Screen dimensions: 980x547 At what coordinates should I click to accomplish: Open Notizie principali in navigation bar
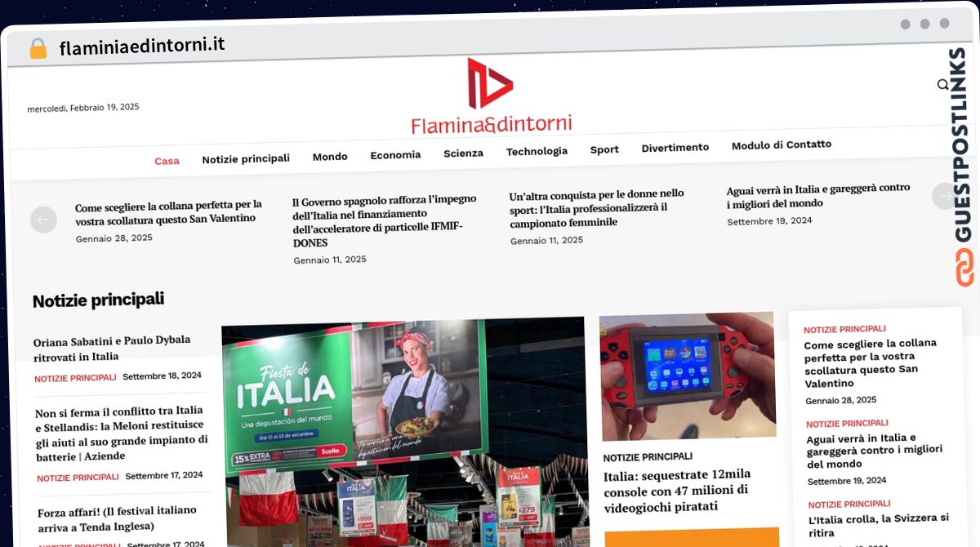[x=246, y=158]
